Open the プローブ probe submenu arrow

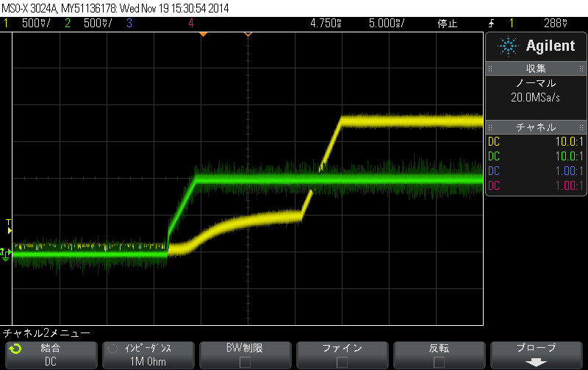(537, 363)
